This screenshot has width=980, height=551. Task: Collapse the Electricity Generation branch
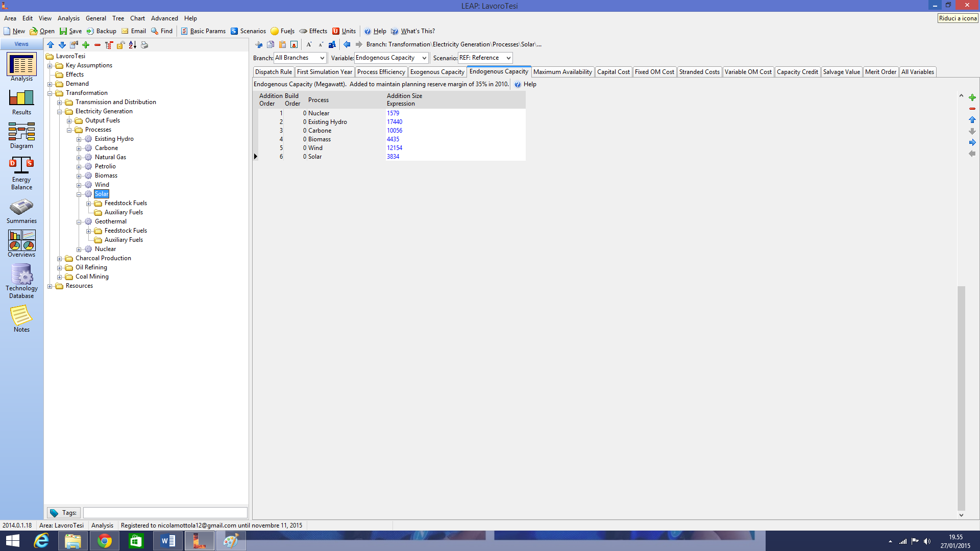pos(60,112)
